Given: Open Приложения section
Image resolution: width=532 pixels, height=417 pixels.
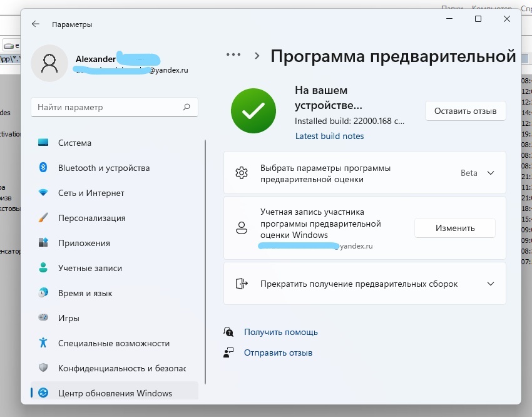Looking at the screenshot, I should [x=115, y=244].
